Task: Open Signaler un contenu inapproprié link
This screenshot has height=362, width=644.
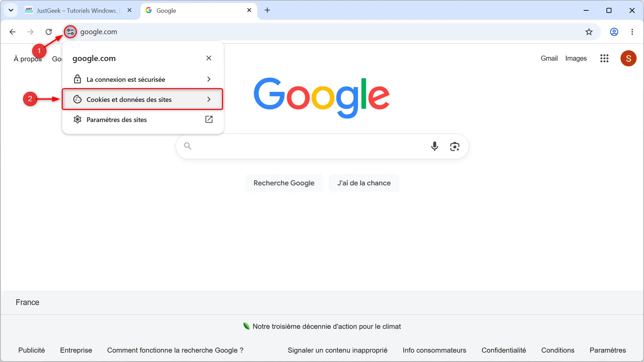Action: click(337, 350)
